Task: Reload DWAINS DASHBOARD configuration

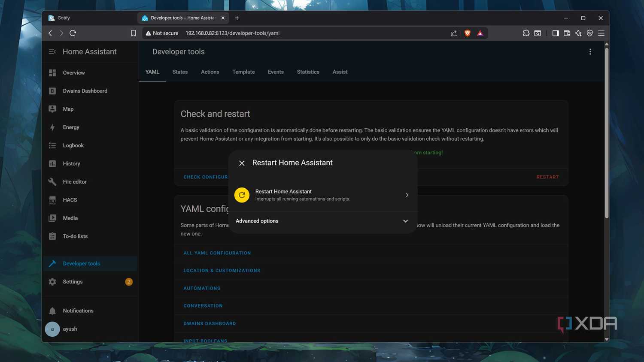Action: click(x=210, y=323)
